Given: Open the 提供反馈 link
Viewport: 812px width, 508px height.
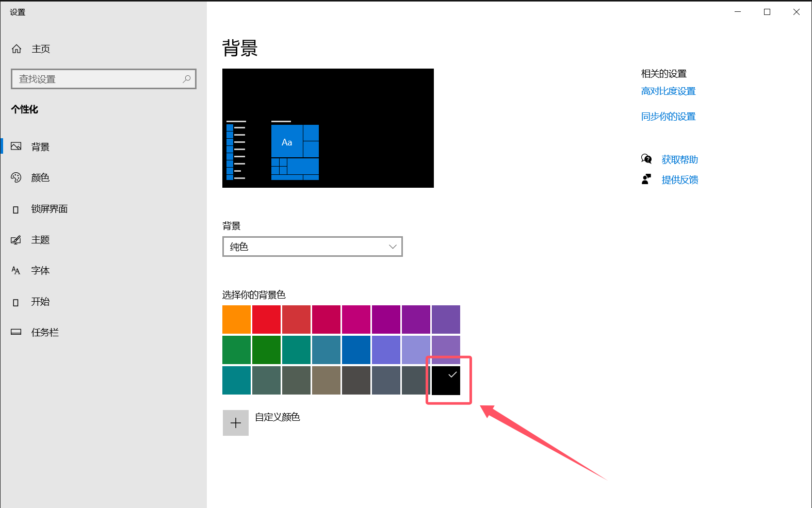Looking at the screenshot, I should tap(679, 180).
